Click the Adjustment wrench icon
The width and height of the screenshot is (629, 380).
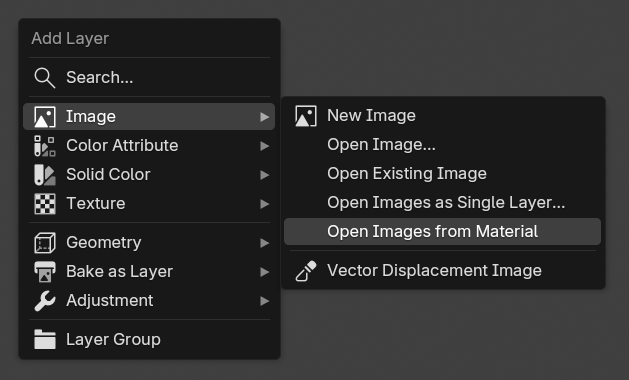45,301
